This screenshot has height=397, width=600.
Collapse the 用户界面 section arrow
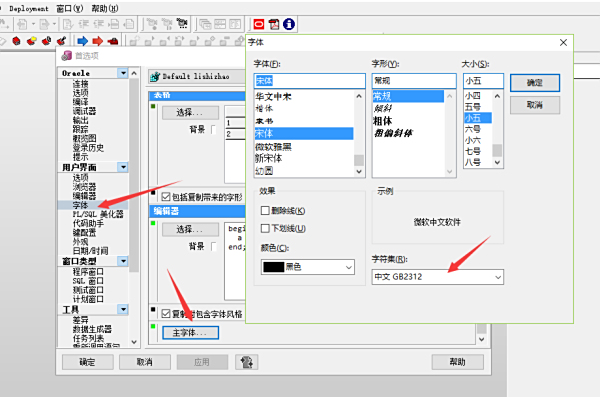(123, 167)
